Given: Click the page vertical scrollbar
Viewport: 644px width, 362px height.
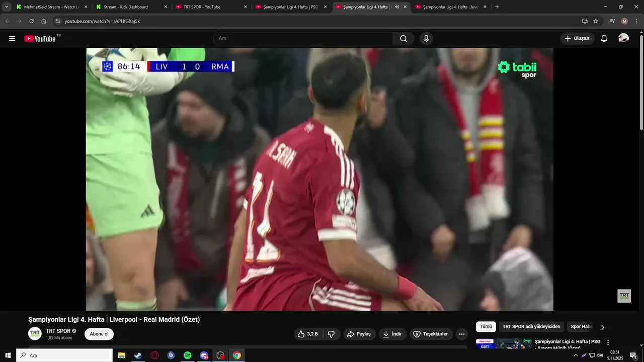Looking at the screenshot, I should (641, 83).
